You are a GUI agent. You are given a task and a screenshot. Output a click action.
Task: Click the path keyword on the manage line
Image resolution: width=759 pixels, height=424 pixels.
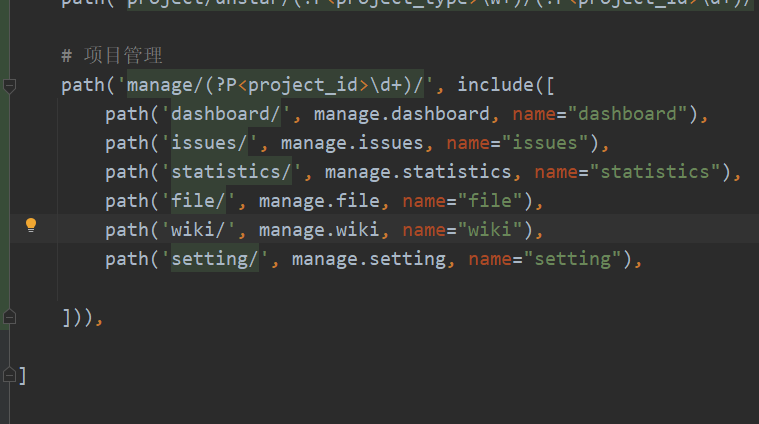tap(83, 86)
